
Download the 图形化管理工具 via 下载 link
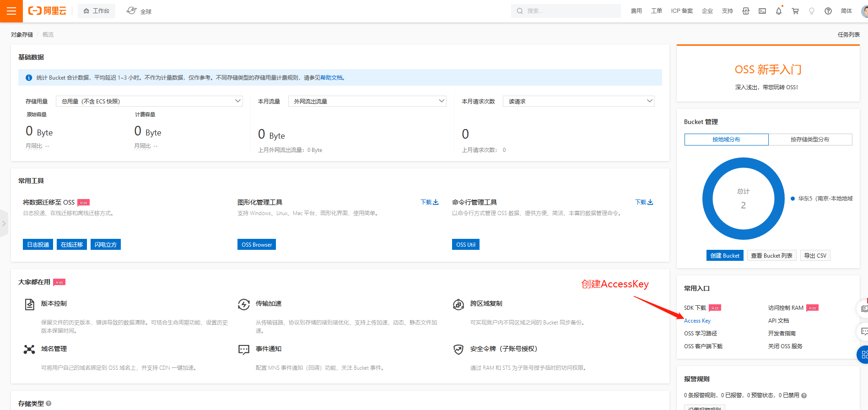click(430, 202)
